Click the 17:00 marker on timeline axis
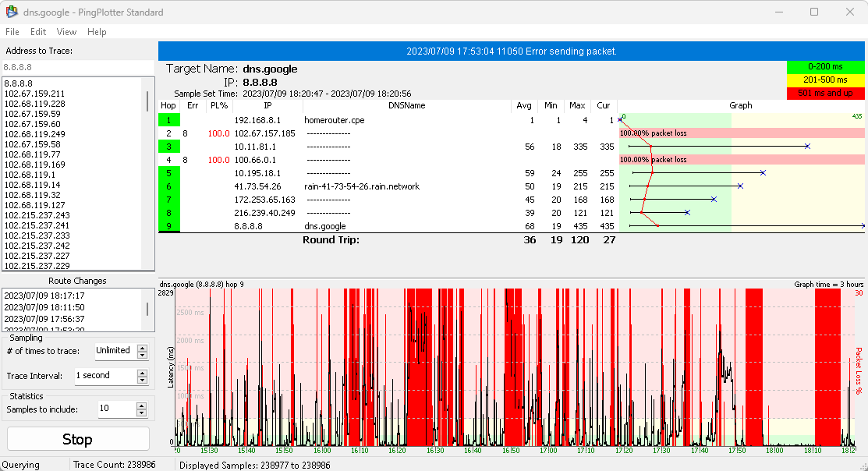868x471 pixels. [548, 451]
